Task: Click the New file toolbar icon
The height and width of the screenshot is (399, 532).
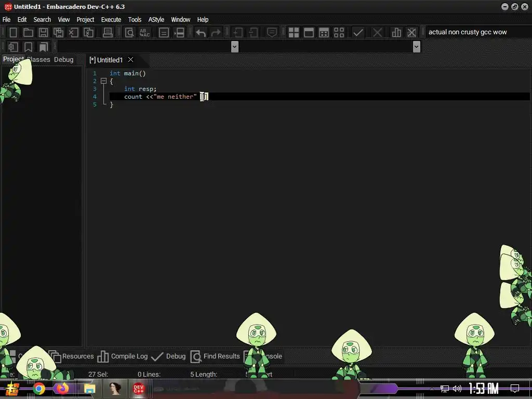Action: 13,33
